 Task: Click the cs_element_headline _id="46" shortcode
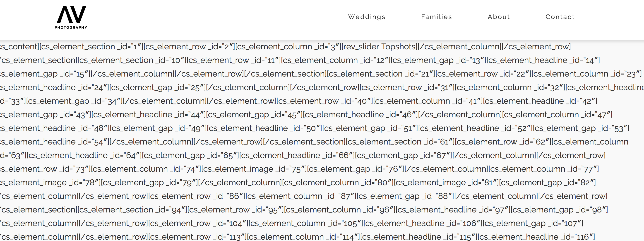click(x=360, y=115)
